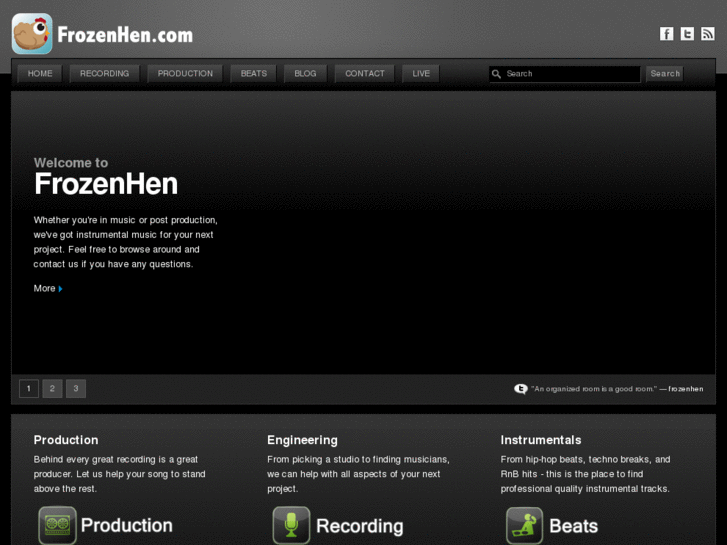
Task: Open the PRODUCTION menu item
Action: (x=185, y=74)
